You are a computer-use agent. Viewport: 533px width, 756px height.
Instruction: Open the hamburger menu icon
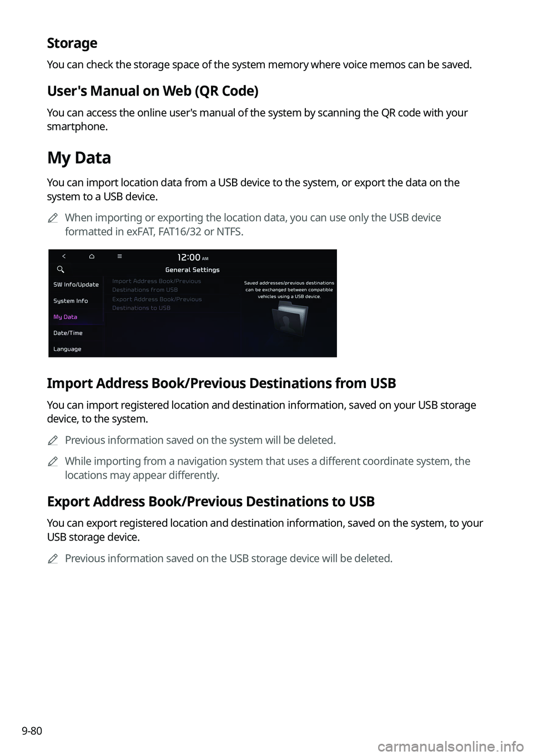[x=119, y=256]
